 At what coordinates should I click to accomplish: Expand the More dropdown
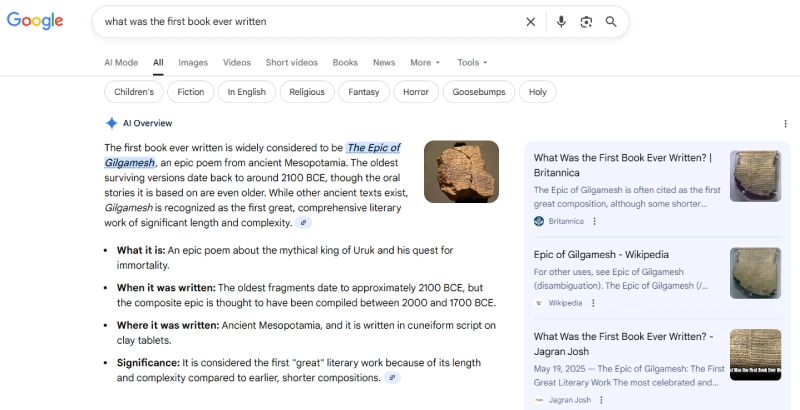425,62
